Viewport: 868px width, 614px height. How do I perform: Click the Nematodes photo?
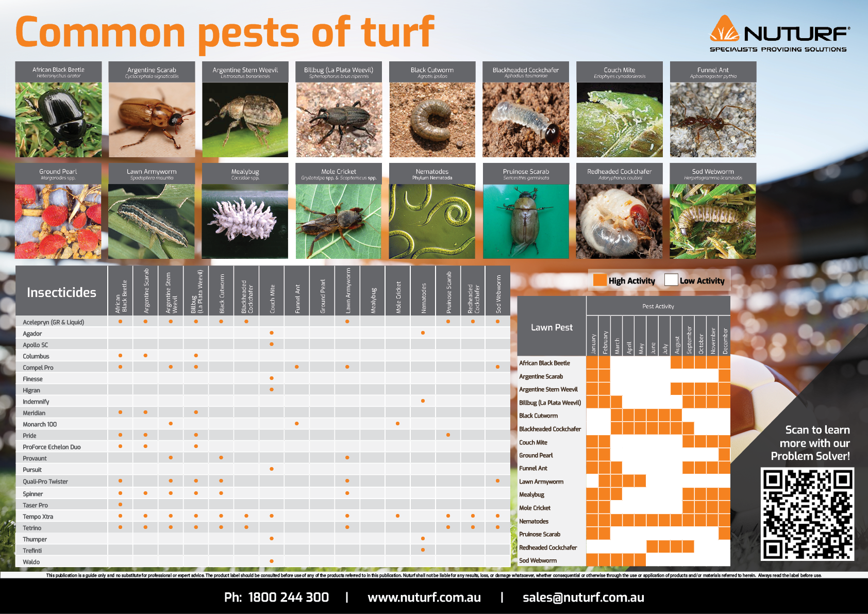pyautogui.click(x=432, y=221)
